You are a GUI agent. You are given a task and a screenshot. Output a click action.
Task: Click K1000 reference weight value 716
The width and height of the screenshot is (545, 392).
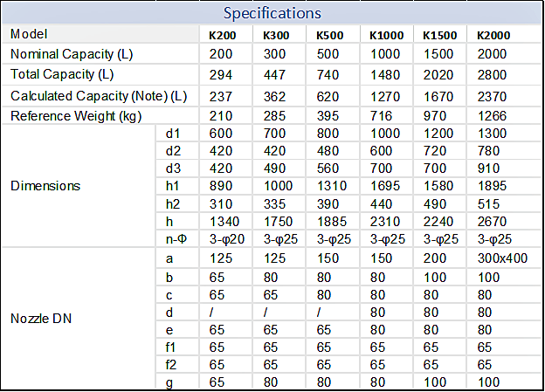[x=382, y=116]
